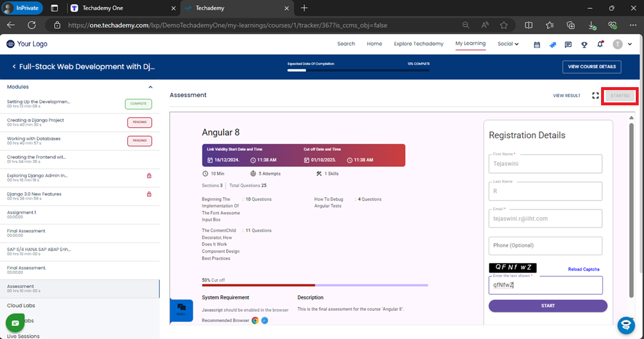Open the headset support icon

coord(626,325)
